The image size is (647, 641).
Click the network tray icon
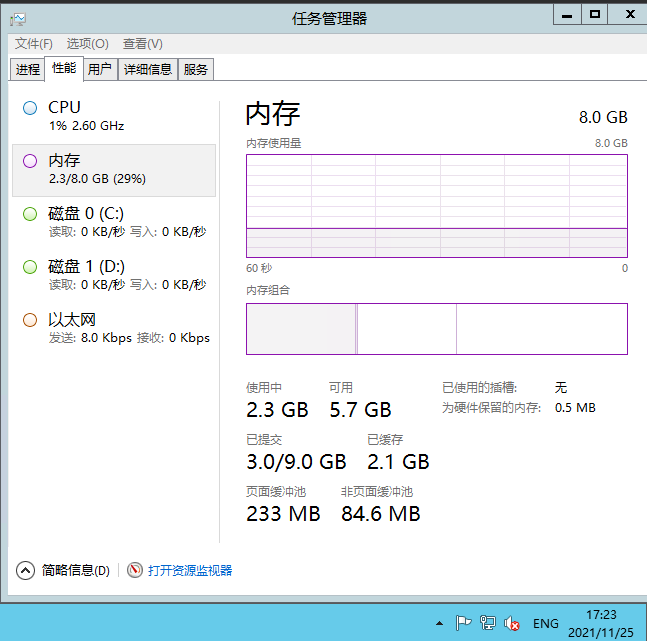point(488,623)
